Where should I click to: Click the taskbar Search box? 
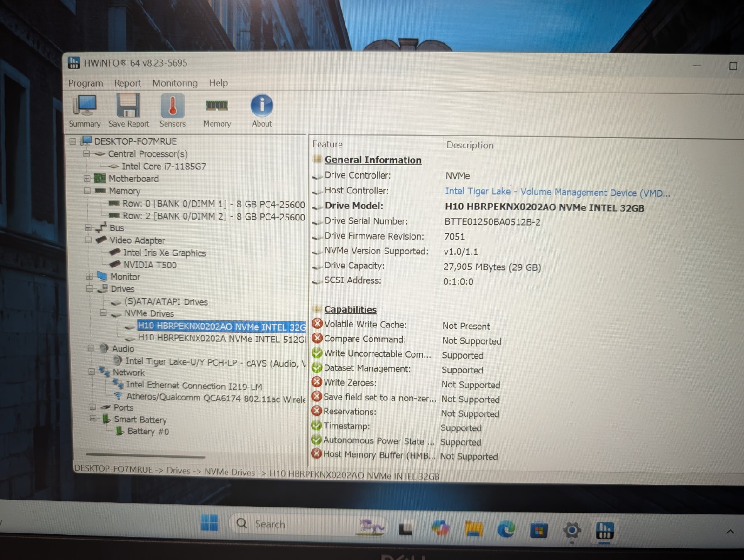point(309,525)
